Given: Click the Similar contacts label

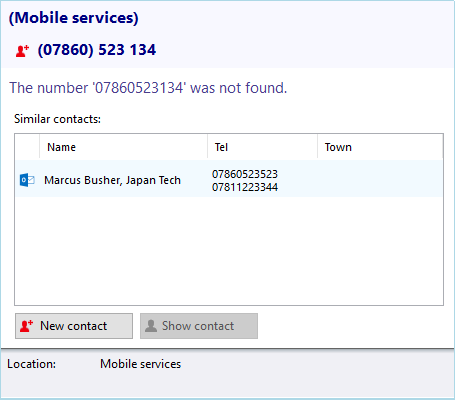Looking at the screenshot, I should coord(57,119).
